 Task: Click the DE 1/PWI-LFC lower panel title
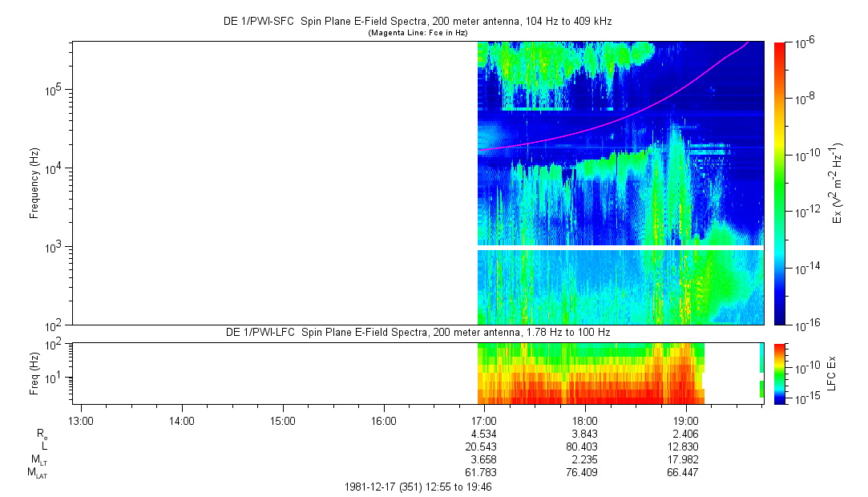click(x=417, y=332)
